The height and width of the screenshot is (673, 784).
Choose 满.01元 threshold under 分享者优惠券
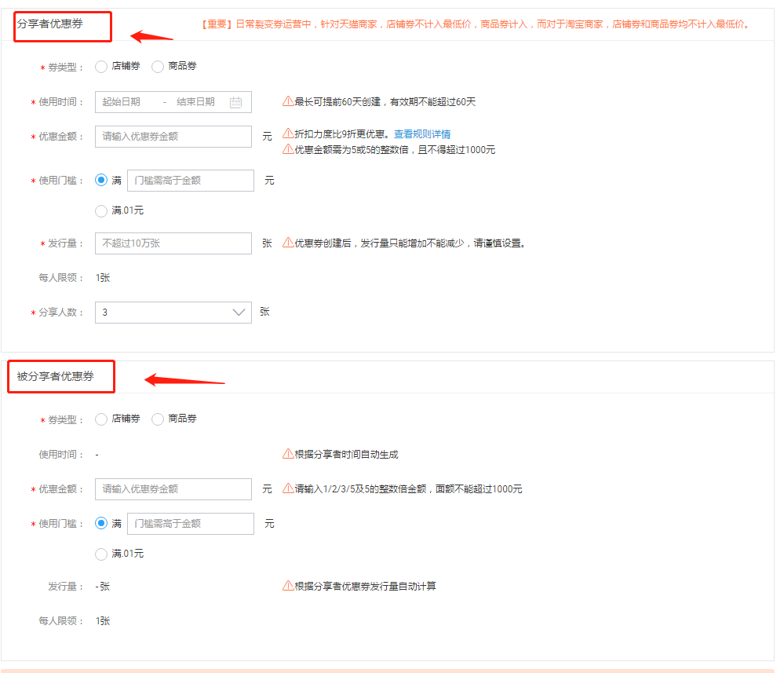point(101,210)
